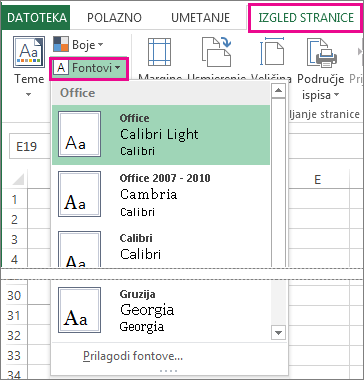Select row 32 header
364x380 pixels.
click(15, 335)
